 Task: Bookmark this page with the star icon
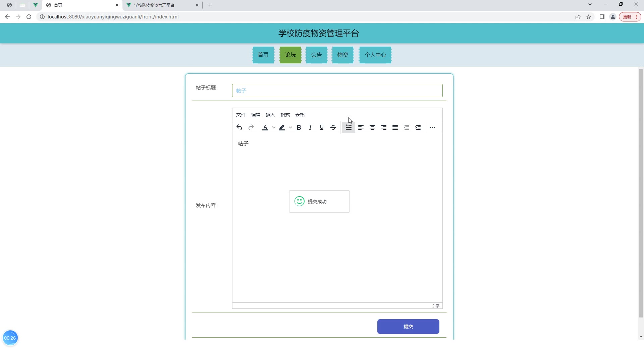click(x=589, y=17)
